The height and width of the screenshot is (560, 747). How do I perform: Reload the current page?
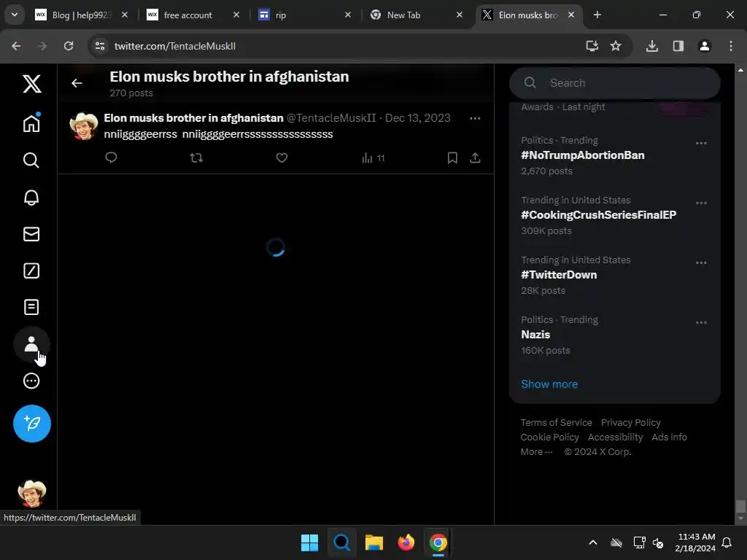pyautogui.click(x=69, y=46)
